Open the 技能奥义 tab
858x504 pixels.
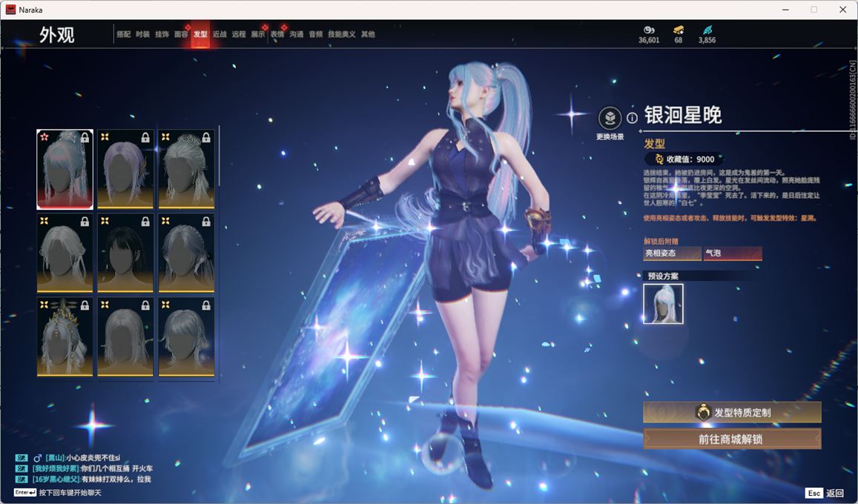342,34
